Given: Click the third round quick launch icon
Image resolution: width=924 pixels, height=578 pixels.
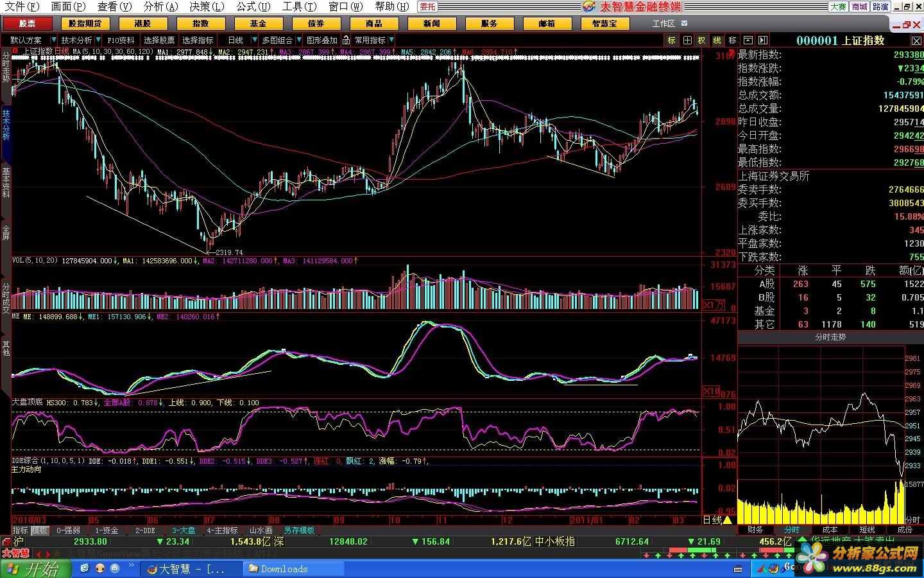Looking at the screenshot, I should [x=115, y=568].
